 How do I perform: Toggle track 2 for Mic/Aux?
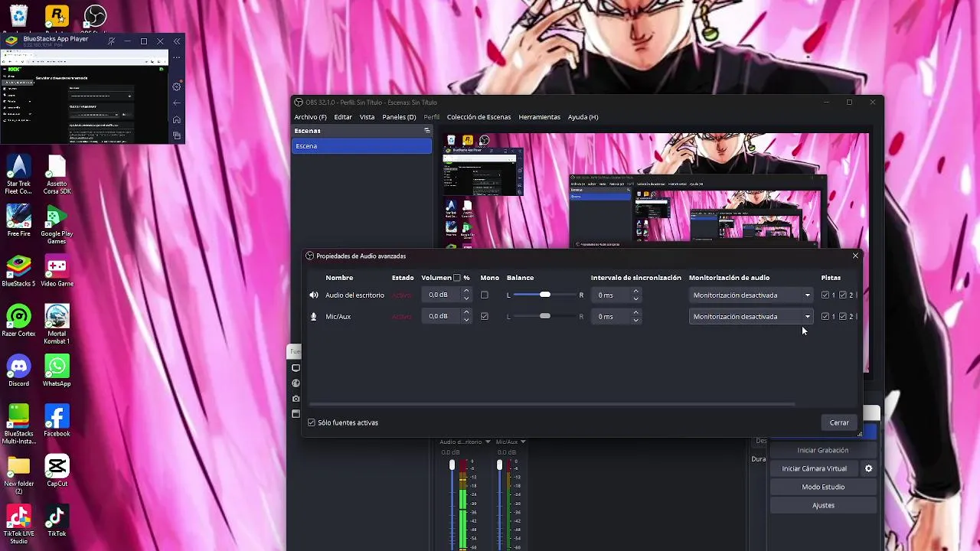(842, 317)
